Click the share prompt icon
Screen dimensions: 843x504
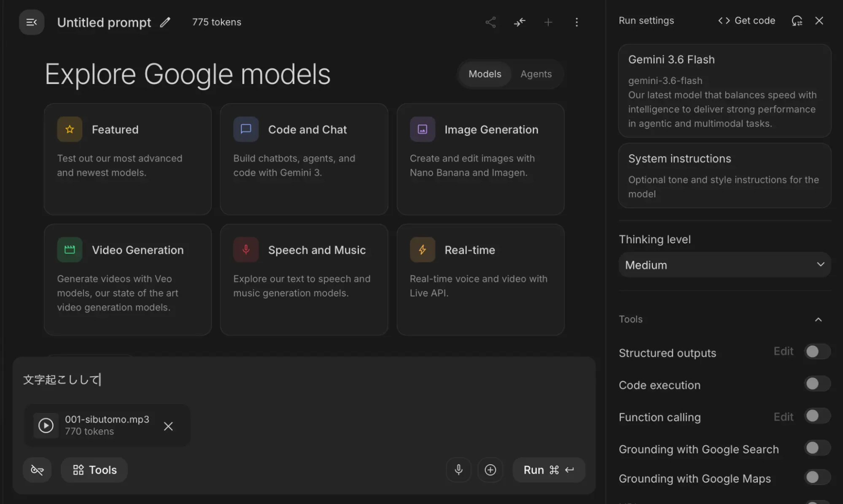point(490,22)
